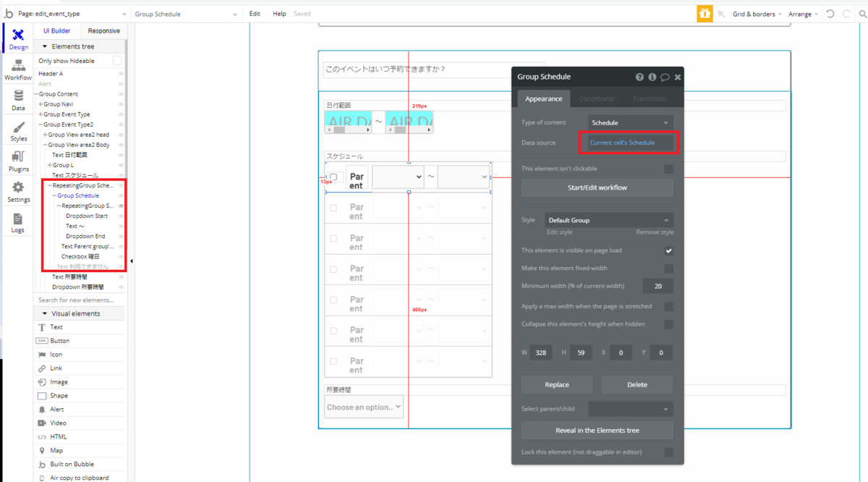This screenshot has width=868, height=482.
Task: Select the Appearance tab
Action: point(544,98)
